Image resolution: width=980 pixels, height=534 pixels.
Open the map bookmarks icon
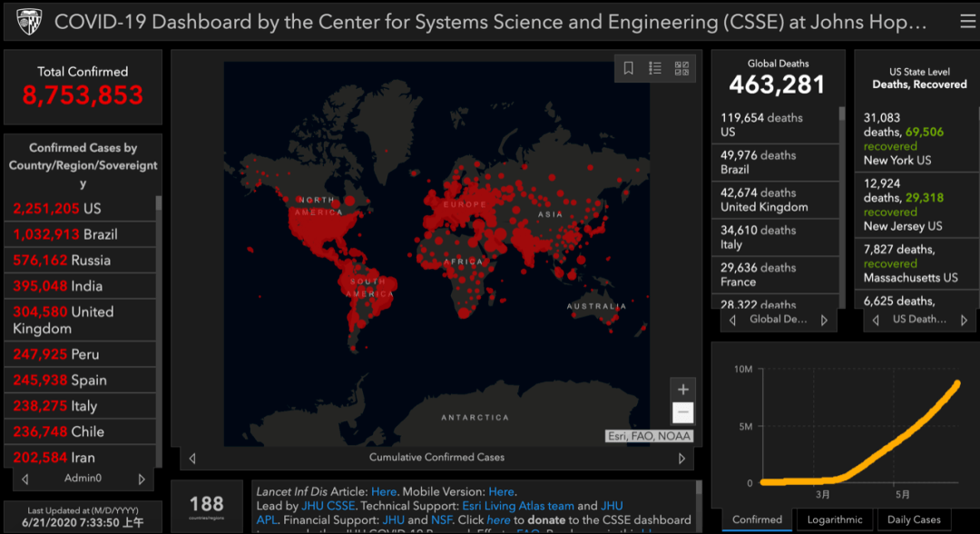629,68
